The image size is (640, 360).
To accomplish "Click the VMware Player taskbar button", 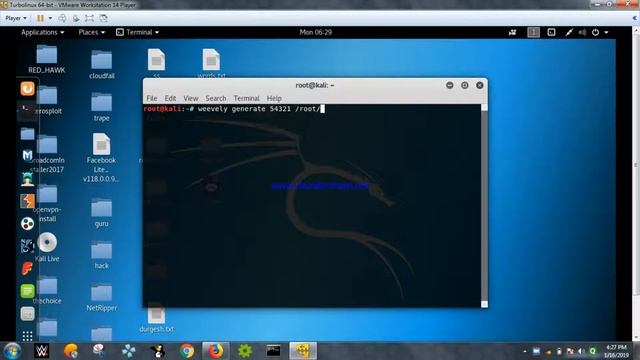I will (x=303, y=351).
